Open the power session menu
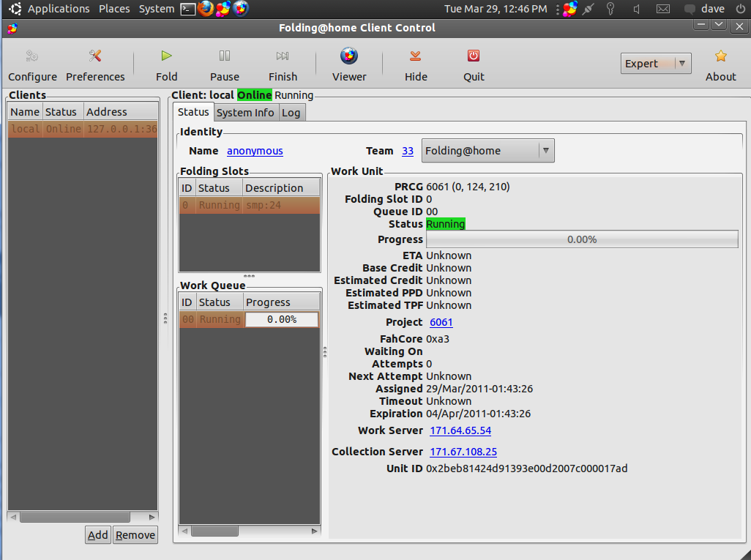Viewport: 751px width, 560px height. (x=740, y=9)
